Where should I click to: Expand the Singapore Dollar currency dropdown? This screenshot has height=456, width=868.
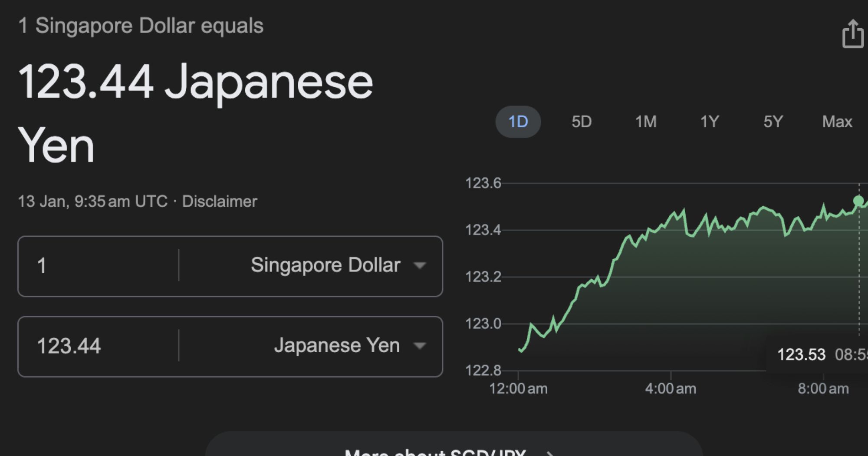pyautogui.click(x=338, y=265)
